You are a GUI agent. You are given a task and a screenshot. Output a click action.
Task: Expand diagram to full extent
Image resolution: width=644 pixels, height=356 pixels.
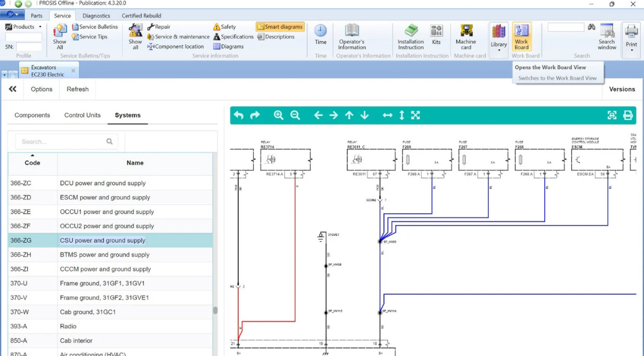click(415, 115)
